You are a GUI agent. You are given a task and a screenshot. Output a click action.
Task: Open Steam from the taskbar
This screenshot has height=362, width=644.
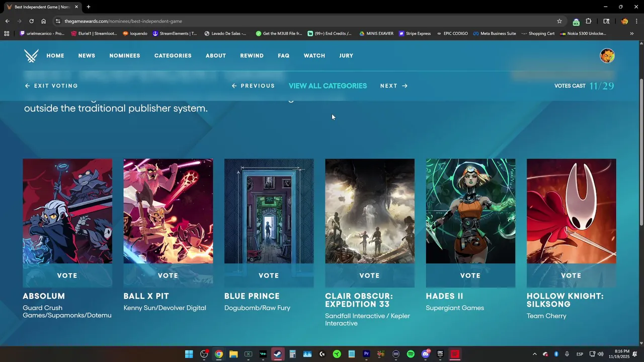tap(278, 354)
